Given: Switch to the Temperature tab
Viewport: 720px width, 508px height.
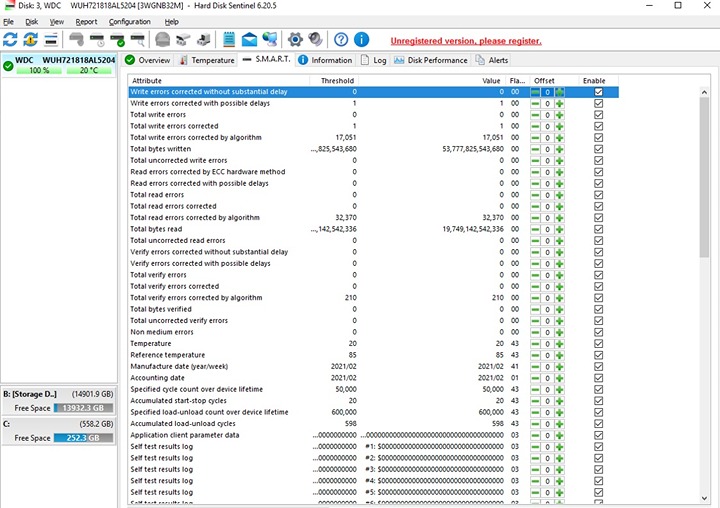Looking at the screenshot, I should click(207, 60).
